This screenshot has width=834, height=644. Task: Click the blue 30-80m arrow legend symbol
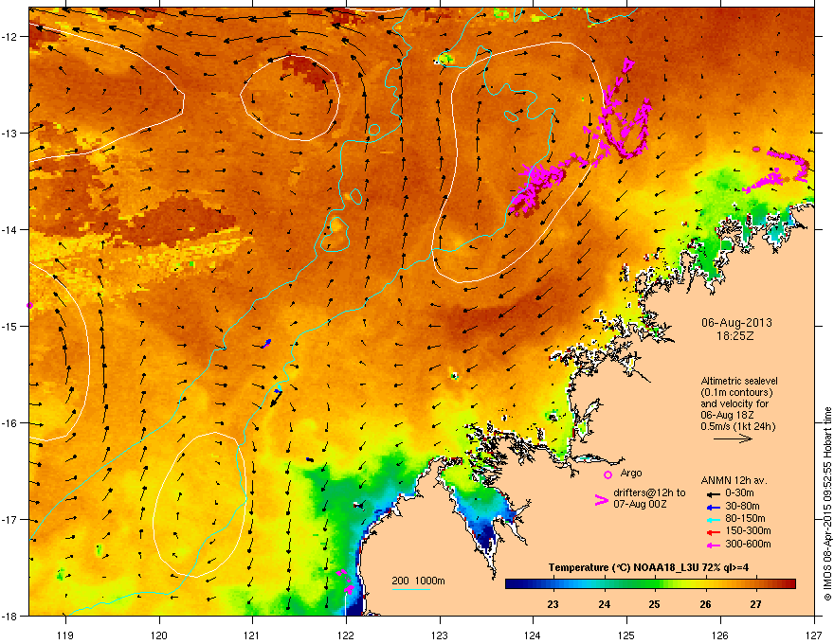713,507
